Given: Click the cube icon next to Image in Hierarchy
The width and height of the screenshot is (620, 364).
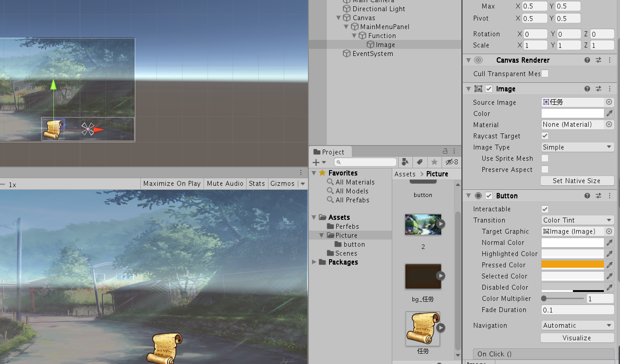Looking at the screenshot, I should (370, 45).
